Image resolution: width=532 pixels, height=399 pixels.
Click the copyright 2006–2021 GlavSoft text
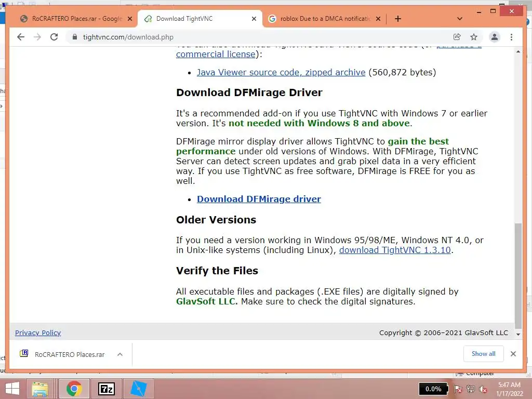click(x=444, y=333)
